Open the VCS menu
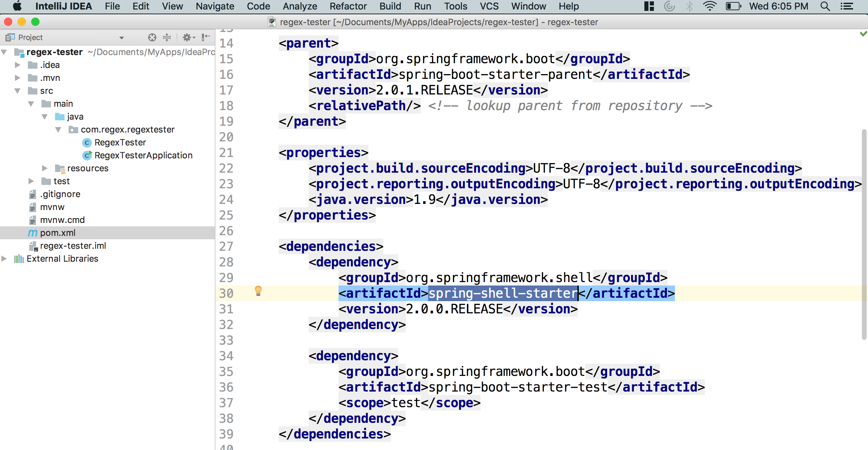The image size is (868, 450). (x=489, y=6)
